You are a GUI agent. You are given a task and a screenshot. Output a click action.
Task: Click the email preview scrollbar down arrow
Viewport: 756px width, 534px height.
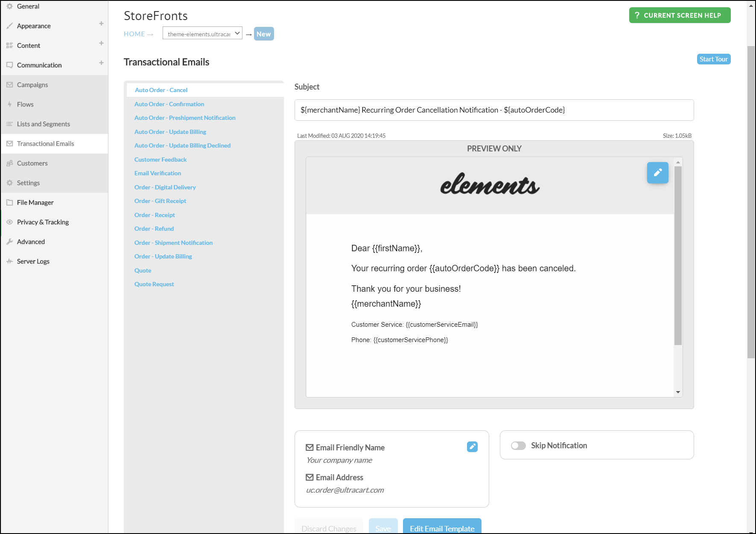(678, 392)
